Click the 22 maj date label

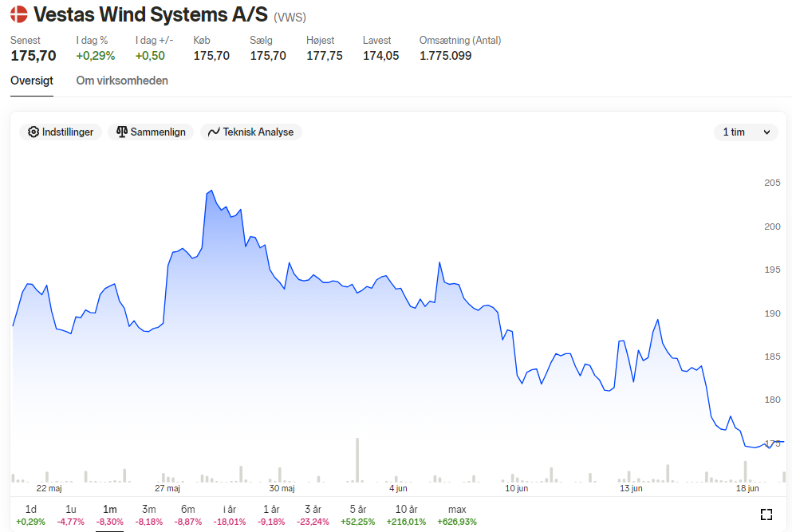(x=49, y=488)
